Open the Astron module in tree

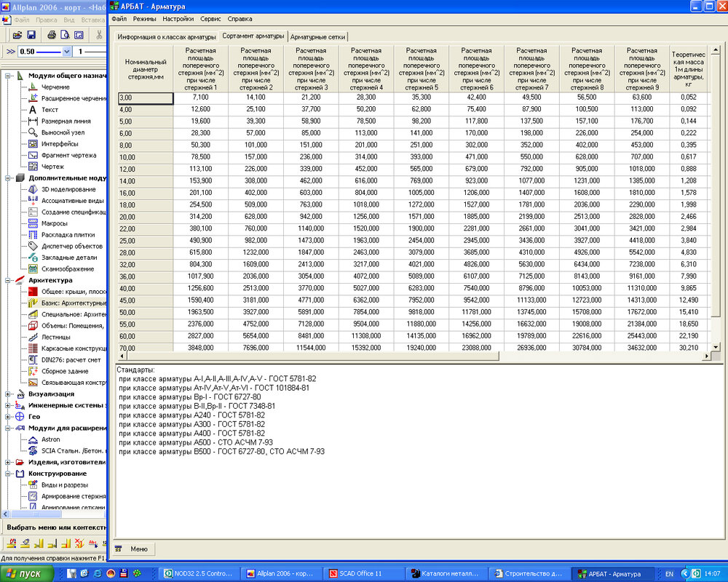point(33,439)
